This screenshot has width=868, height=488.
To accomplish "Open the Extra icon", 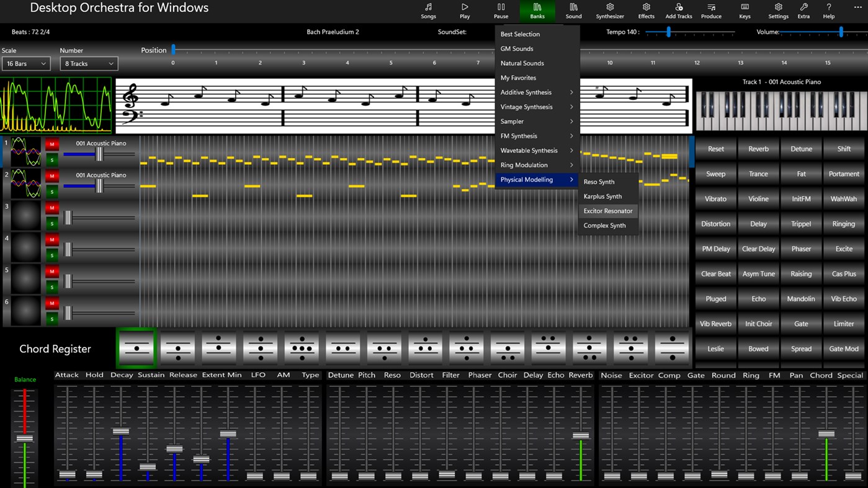I will [803, 11].
